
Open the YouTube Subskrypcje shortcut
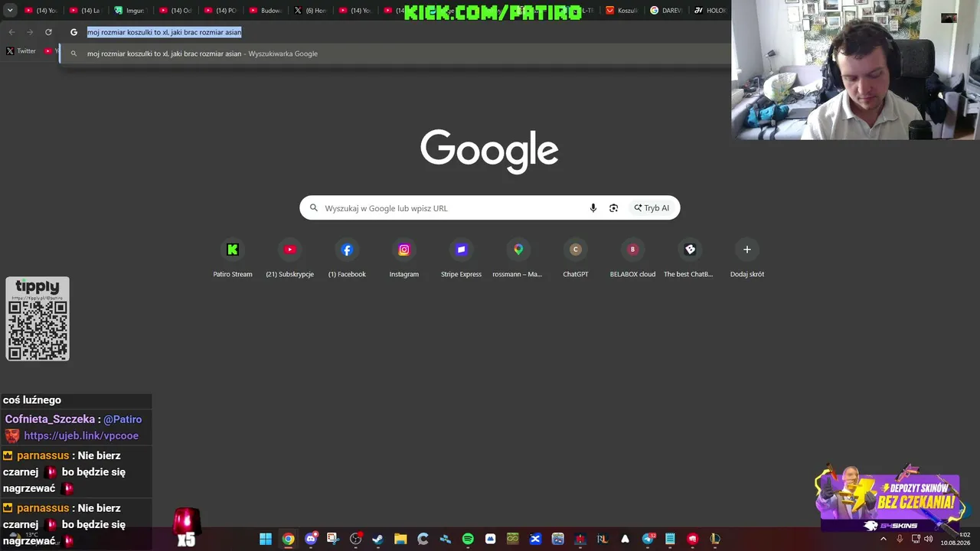[289, 259]
